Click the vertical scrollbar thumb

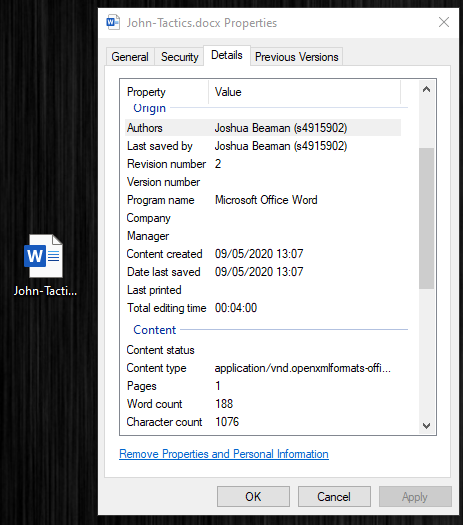click(426, 218)
